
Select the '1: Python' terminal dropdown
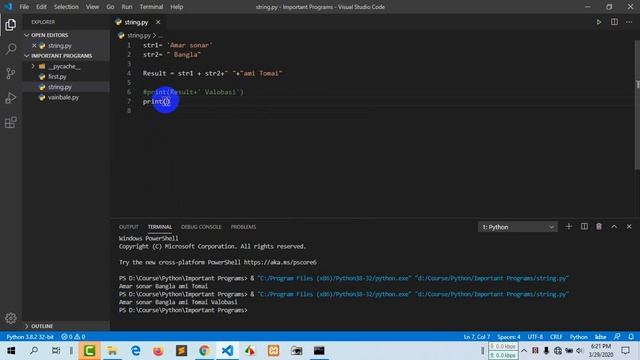518,227
